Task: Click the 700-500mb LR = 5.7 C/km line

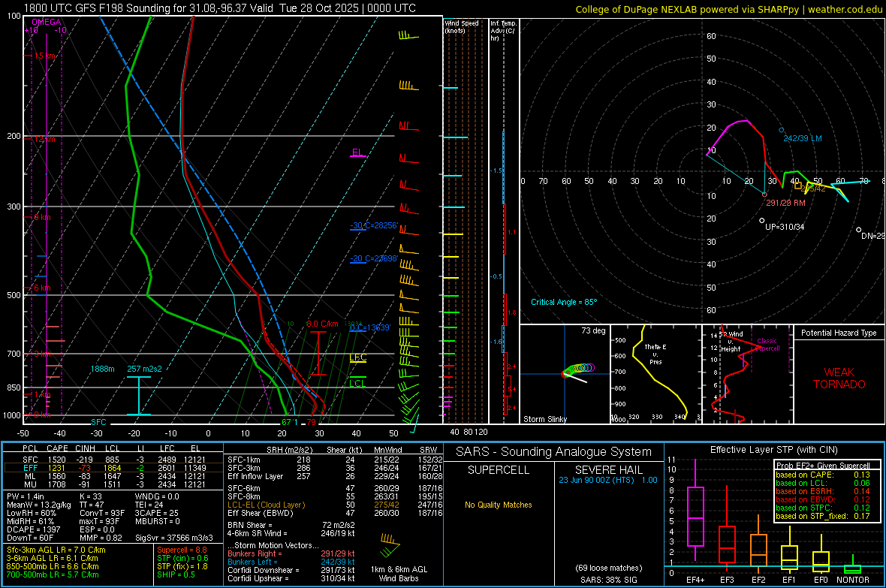Action: (x=53, y=574)
